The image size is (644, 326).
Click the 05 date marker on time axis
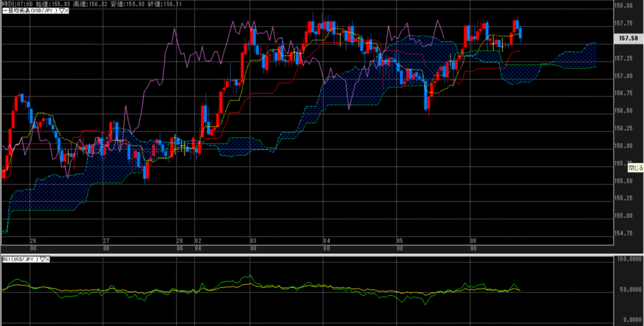click(x=399, y=241)
